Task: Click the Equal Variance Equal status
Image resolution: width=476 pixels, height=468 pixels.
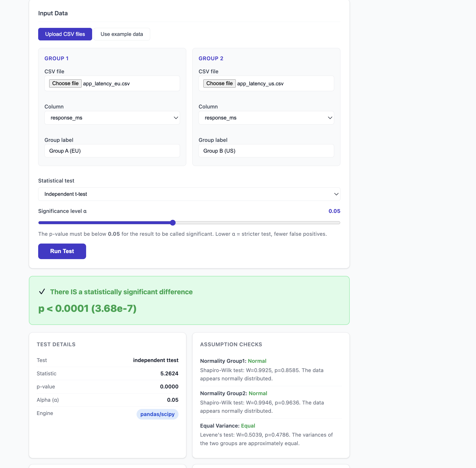Action: [248, 426]
